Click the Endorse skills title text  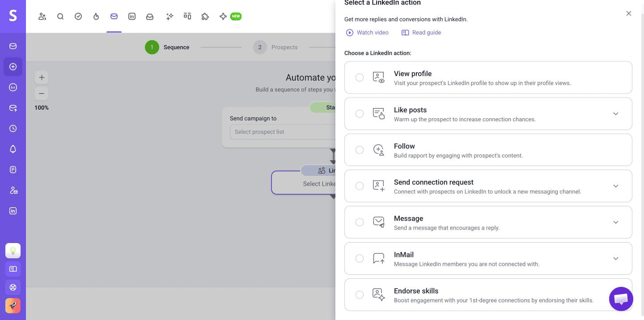tap(416, 291)
